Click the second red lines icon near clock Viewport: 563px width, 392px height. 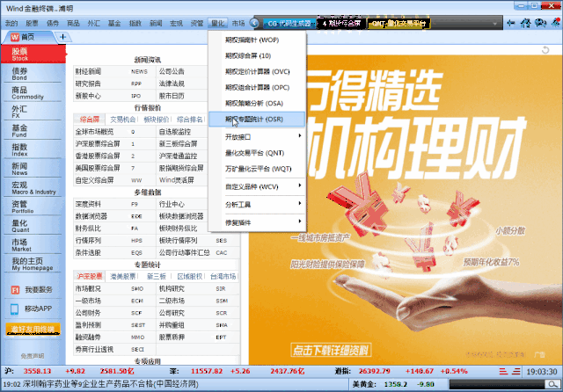[516, 371]
